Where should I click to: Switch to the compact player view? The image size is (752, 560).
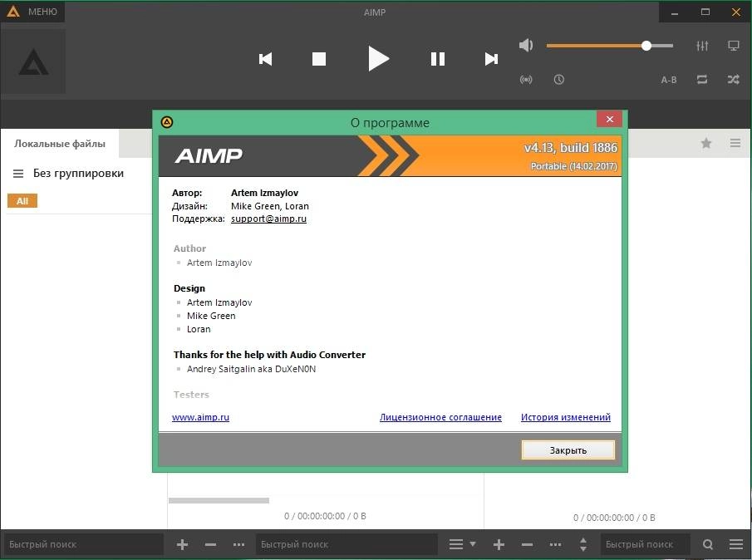click(x=733, y=46)
